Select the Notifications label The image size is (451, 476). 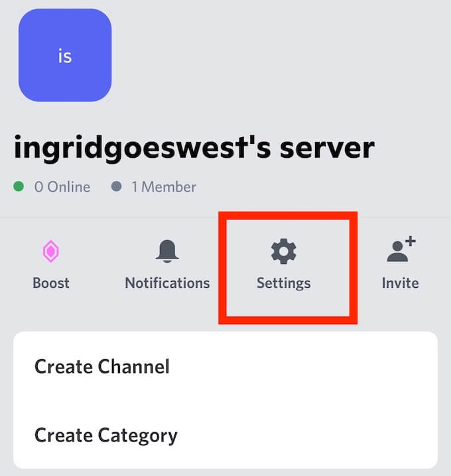click(x=167, y=283)
